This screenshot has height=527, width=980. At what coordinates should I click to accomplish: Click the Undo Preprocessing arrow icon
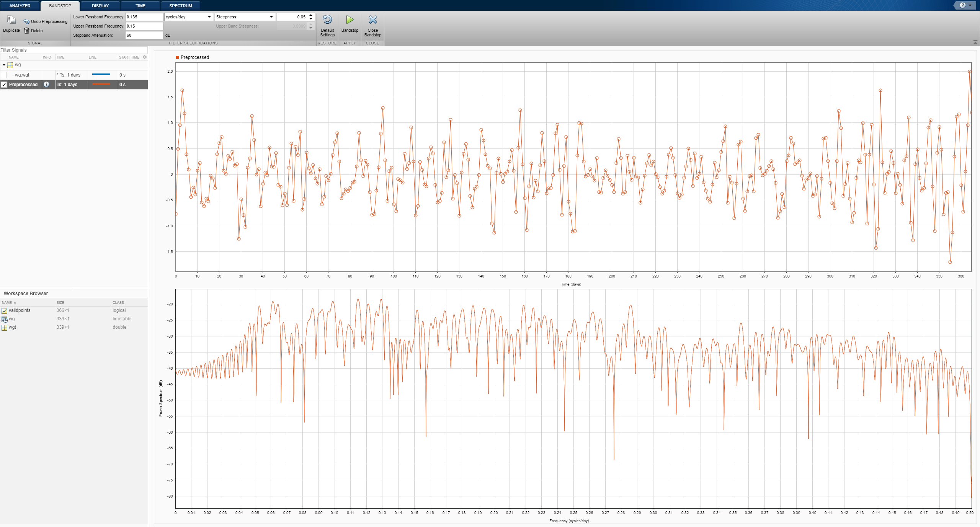(x=26, y=21)
